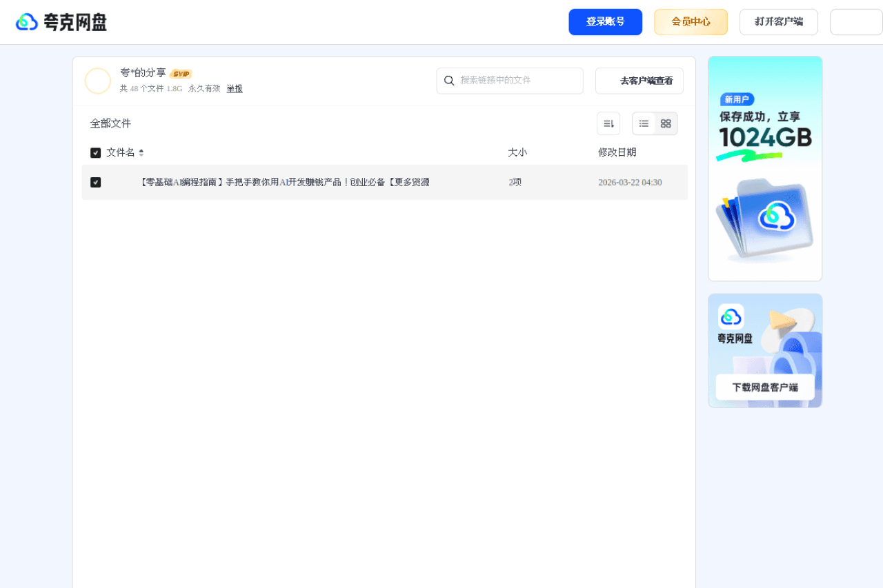
Task: Toggle the 文件名 column sort arrows
Action: (x=141, y=152)
